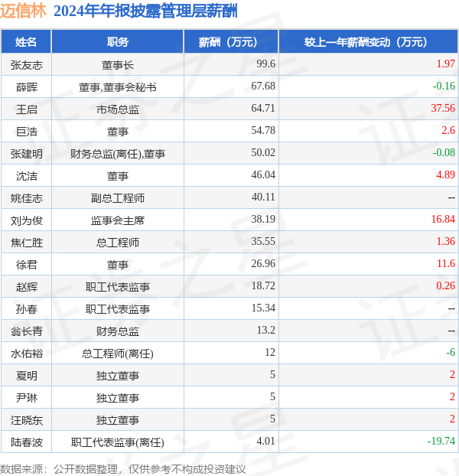Click the salary value 50.02
The width and height of the screenshot is (459, 476).
[263, 152]
